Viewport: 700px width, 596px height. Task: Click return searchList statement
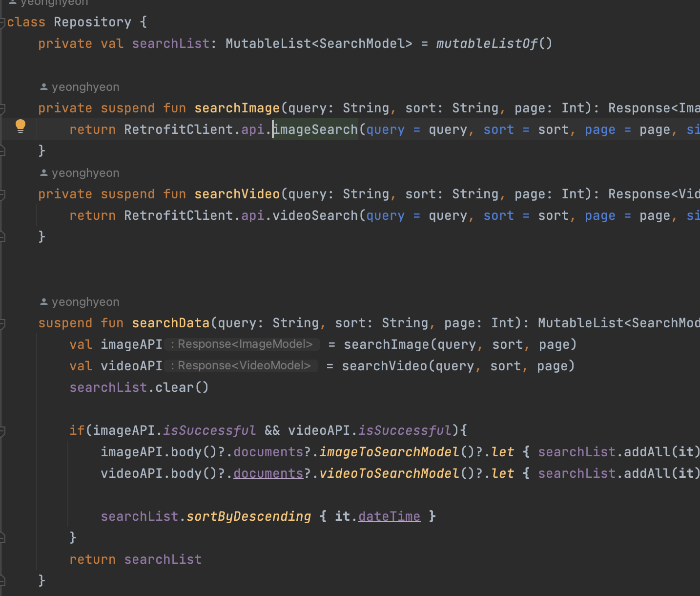click(135, 559)
